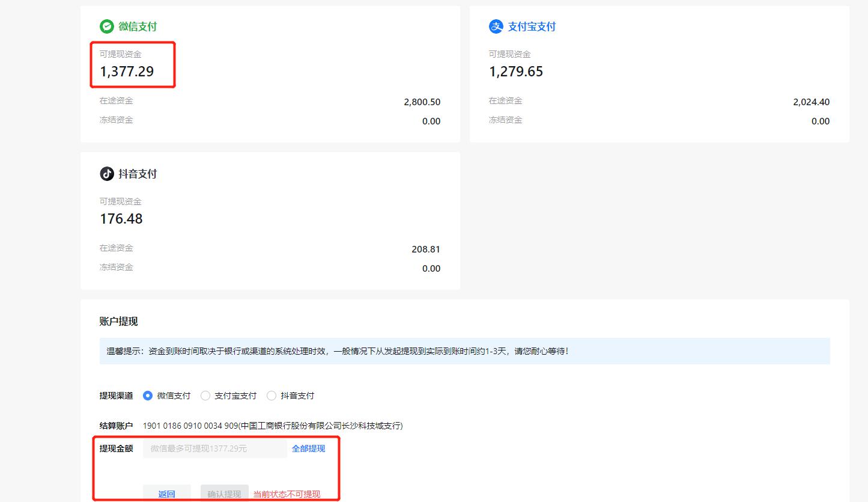The height and width of the screenshot is (502, 868).
Task: Click the Alipay withdrawable amount 1,279.65
Action: [x=515, y=72]
